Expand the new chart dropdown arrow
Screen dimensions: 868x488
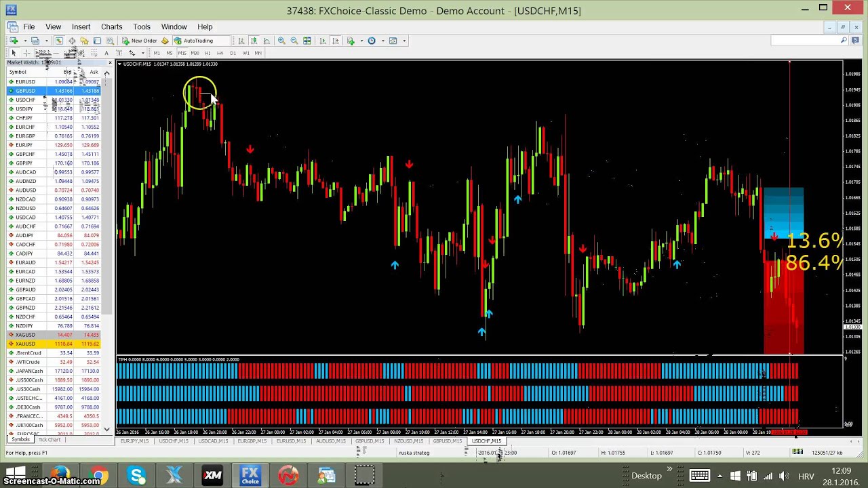click(x=25, y=41)
